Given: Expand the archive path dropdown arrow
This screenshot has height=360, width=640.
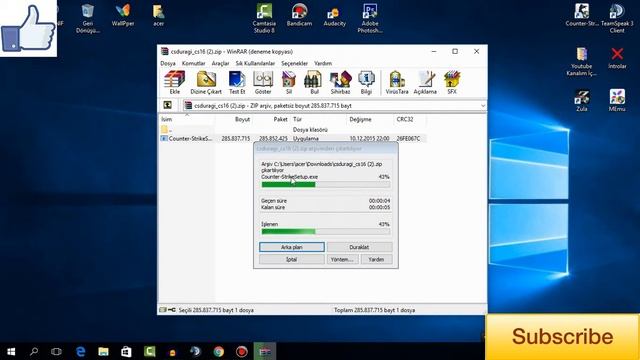Looking at the screenshot, I should point(483,106).
